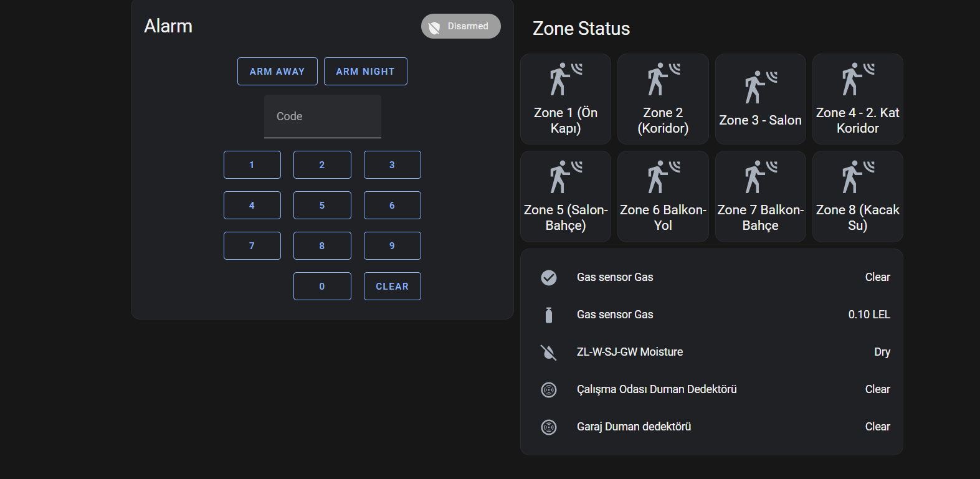Tap keypad digit 9

392,245
